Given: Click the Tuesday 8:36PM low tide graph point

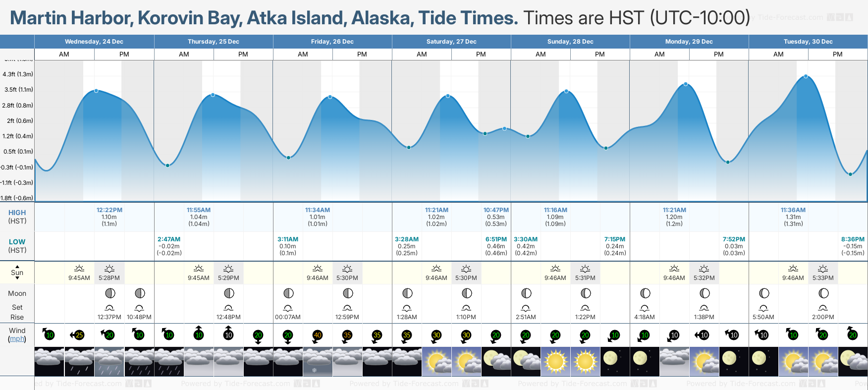Looking at the screenshot, I should 850,174.
